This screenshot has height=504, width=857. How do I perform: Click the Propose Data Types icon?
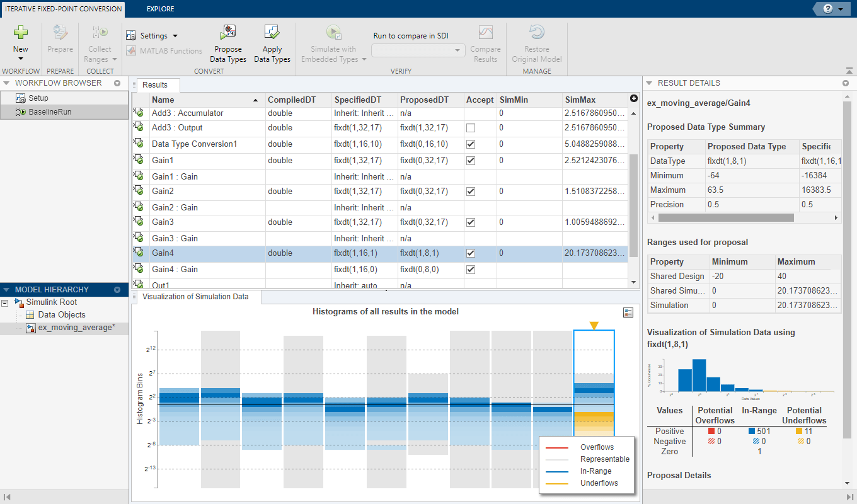(x=228, y=33)
